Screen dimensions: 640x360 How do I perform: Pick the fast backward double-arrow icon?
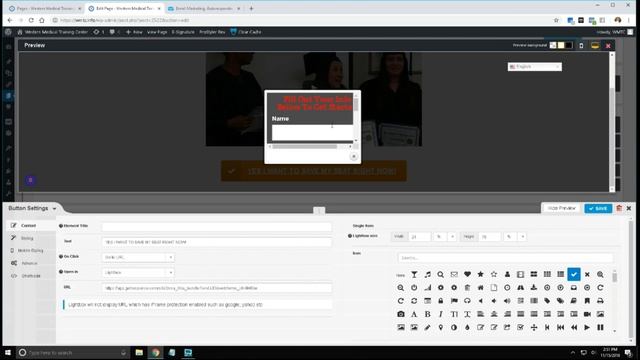pos(574,327)
